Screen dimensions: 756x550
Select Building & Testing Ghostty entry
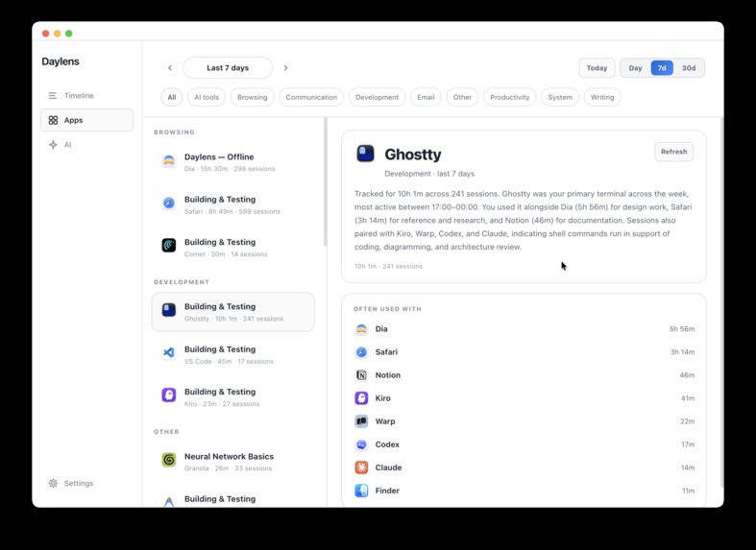coord(232,312)
